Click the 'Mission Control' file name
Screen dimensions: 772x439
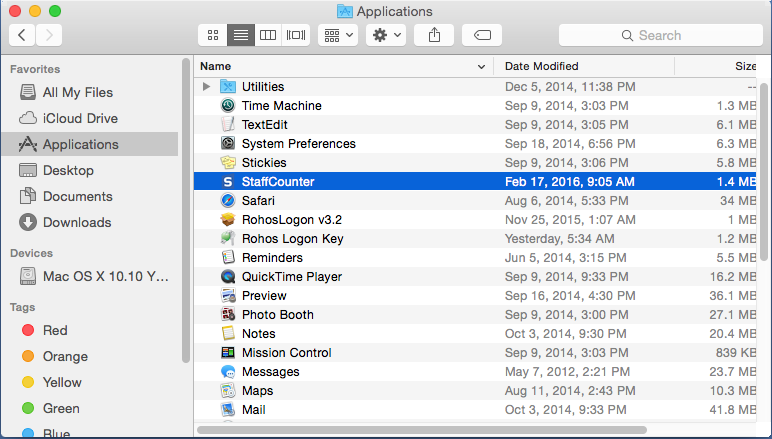click(287, 353)
